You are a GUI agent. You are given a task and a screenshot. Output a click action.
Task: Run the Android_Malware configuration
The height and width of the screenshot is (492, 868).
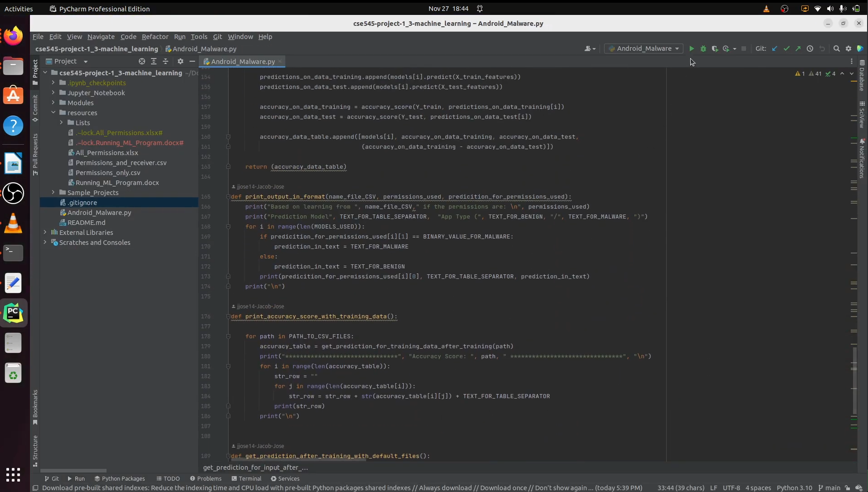click(x=692, y=49)
